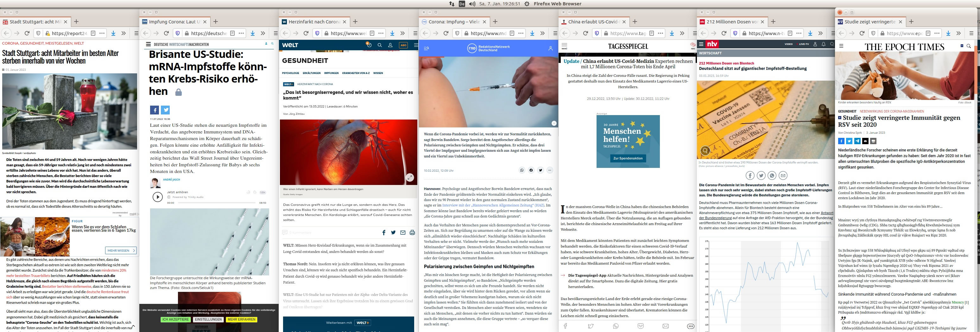
Task: Zoom the ntv vaccine card image
Action: [705, 151]
